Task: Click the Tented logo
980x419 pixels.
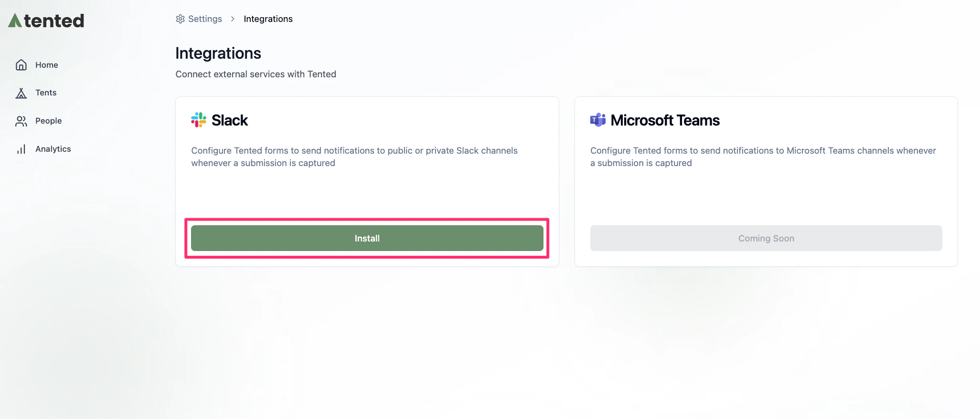Action: coord(45,20)
